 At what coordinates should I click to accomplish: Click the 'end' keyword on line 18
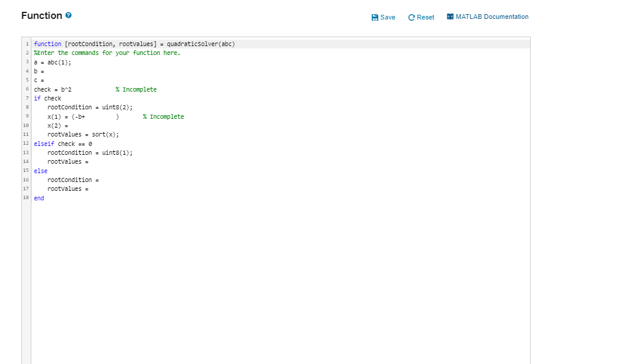pyautogui.click(x=38, y=198)
